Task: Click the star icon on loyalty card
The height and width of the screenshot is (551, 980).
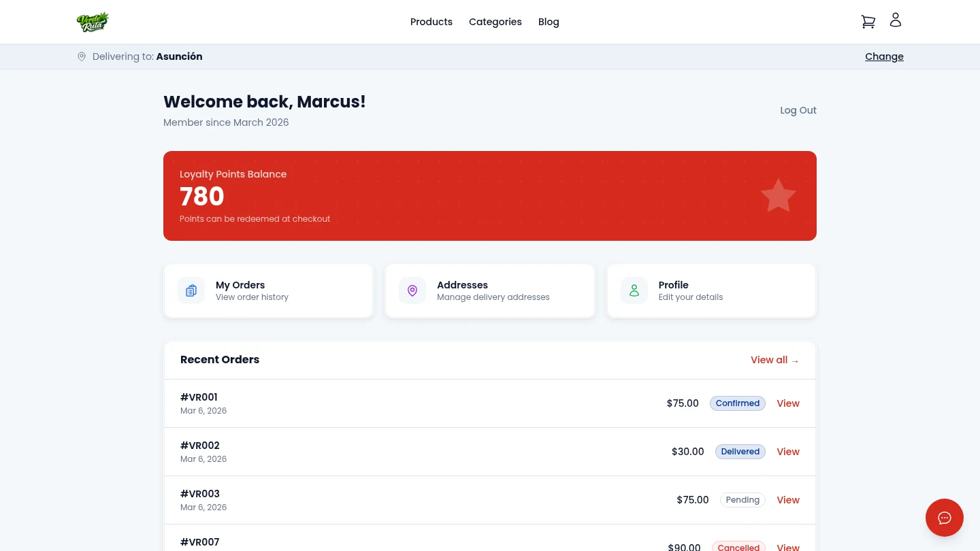Action: [x=778, y=195]
